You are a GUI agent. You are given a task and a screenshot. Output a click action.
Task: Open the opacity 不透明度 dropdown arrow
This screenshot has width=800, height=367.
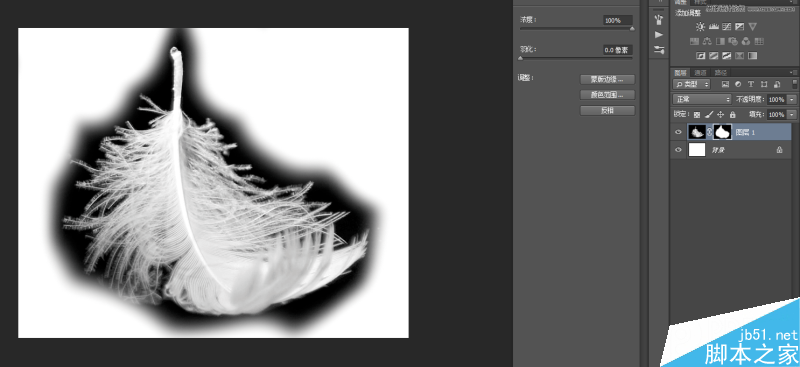(x=791, y=100)
